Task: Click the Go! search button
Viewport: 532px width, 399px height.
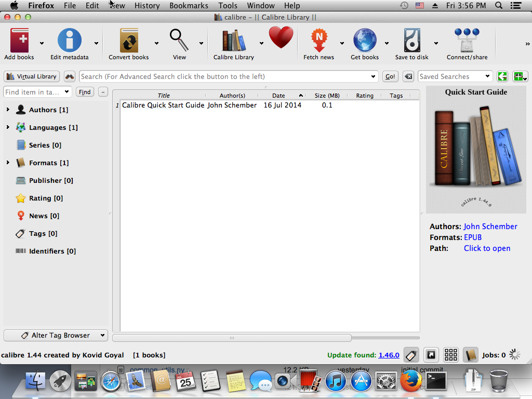Action: [x=390, y=76]
